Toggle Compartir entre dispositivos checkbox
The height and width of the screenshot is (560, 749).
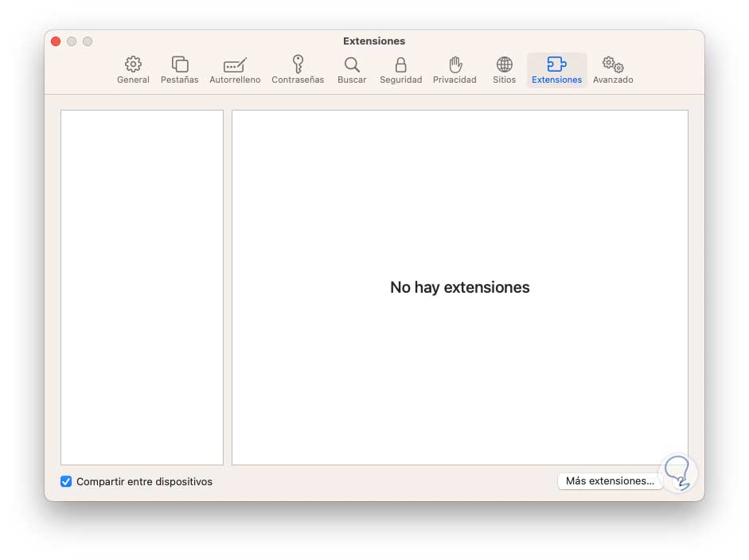(66, 481)
